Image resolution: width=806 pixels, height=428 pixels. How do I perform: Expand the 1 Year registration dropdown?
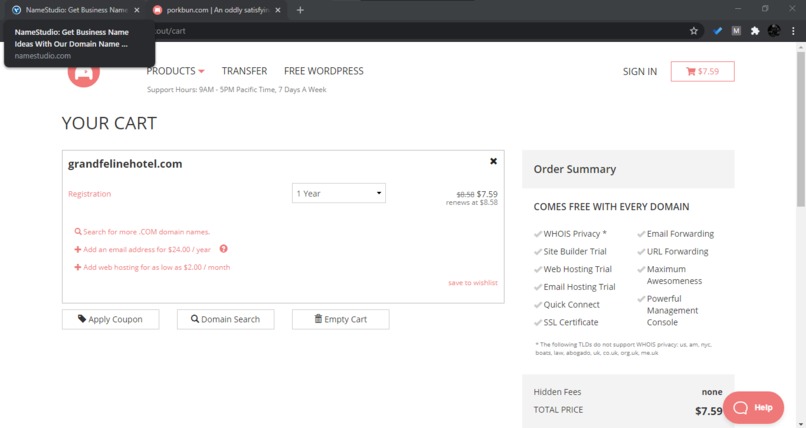pyautogui.click(x=339, y=193)
